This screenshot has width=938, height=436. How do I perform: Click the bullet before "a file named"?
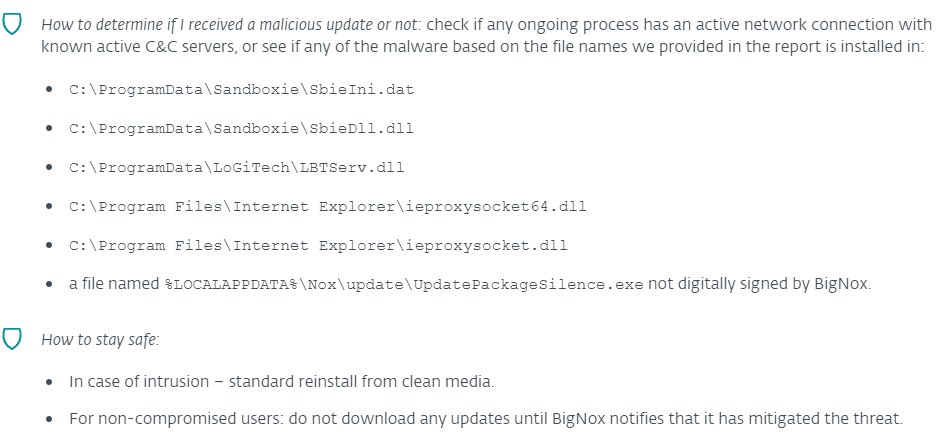pos(50,285)
